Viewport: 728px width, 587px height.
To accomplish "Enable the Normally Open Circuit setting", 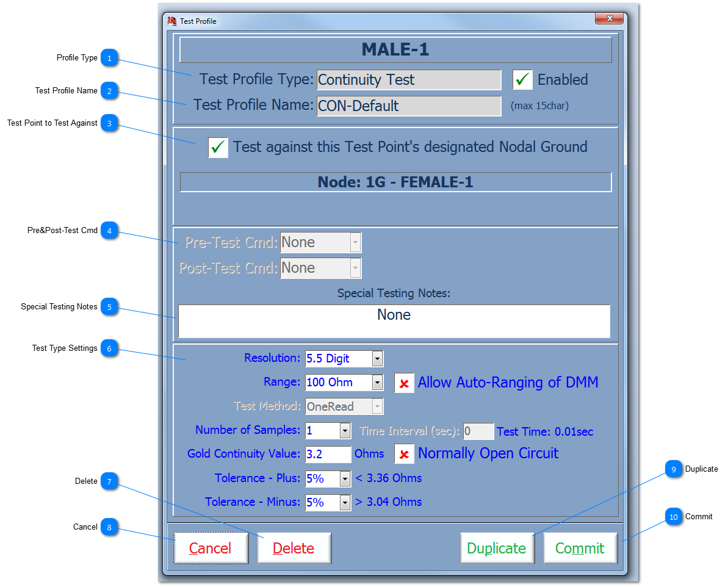I will 405,453.
